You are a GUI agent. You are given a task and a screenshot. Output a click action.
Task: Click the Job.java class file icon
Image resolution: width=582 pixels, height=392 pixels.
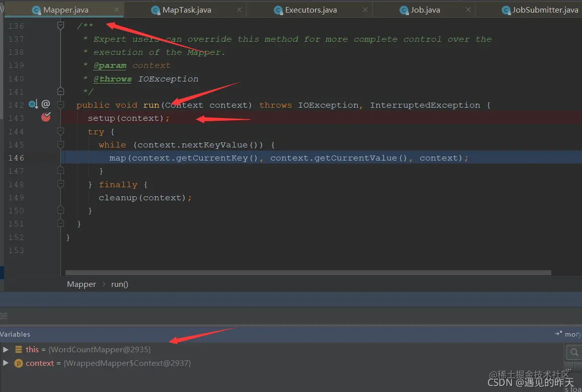(x=404, y=11)
